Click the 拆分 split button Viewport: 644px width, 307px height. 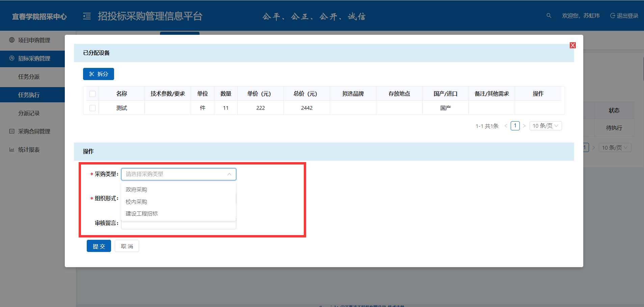(99, 74)
